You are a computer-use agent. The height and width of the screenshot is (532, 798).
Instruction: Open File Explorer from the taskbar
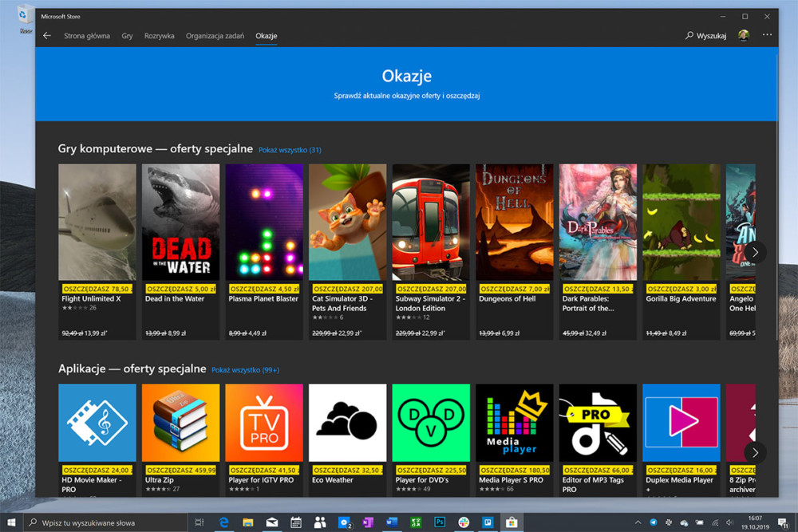[248, 522]
